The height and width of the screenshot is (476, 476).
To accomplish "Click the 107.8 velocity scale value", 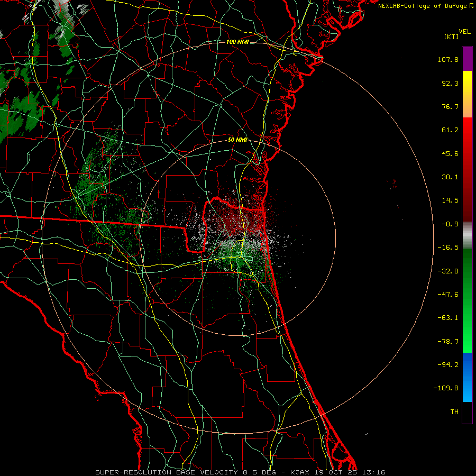I will pyautogui.click(x=448, y=59).
